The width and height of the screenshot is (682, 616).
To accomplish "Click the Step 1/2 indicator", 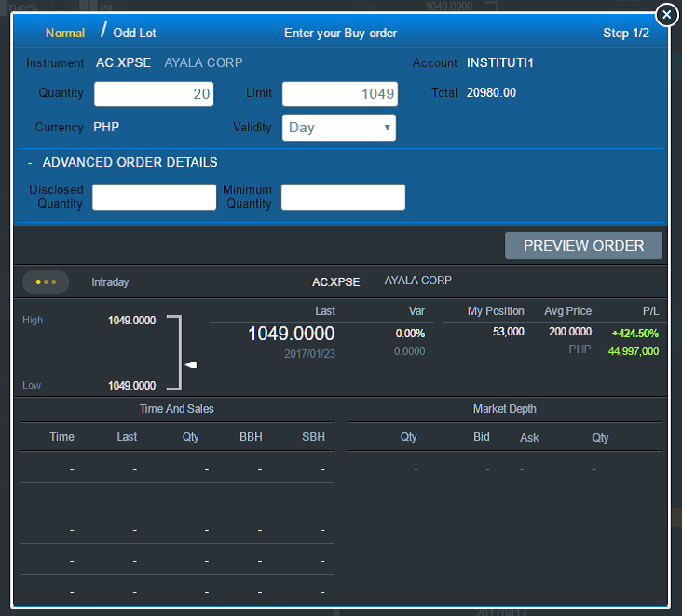I will 626,33.
